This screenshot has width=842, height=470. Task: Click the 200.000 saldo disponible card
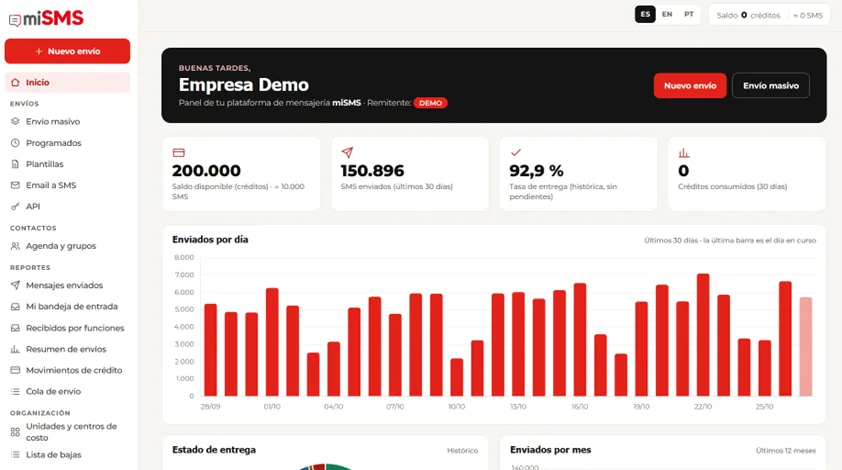pyautogui.click(x=241, y=173)
